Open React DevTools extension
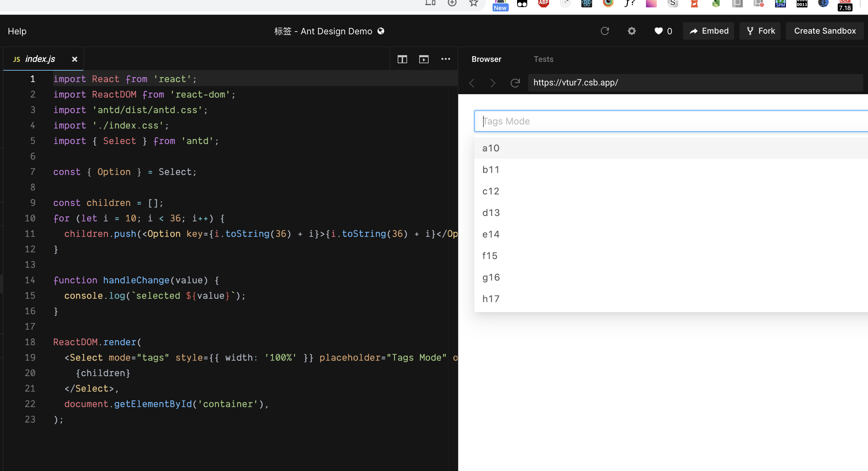Viewport: 868px width, 471px height. [586, 4]
